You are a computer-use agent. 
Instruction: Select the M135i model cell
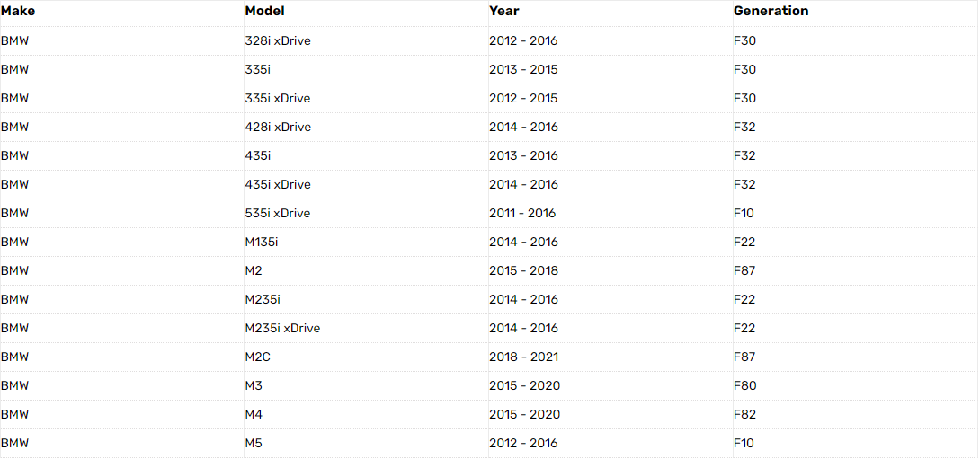pyautogui.click(x=263, y=242)
